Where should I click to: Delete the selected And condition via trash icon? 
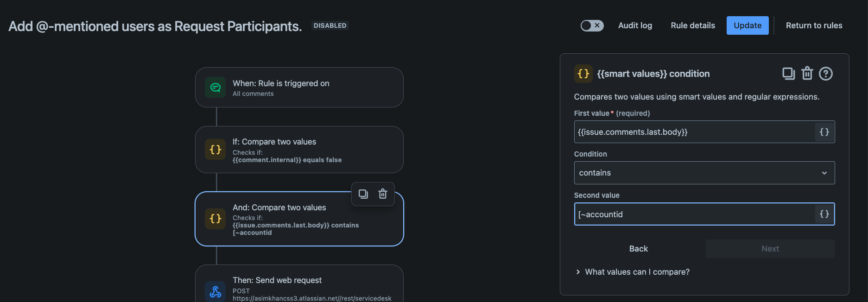383,194
